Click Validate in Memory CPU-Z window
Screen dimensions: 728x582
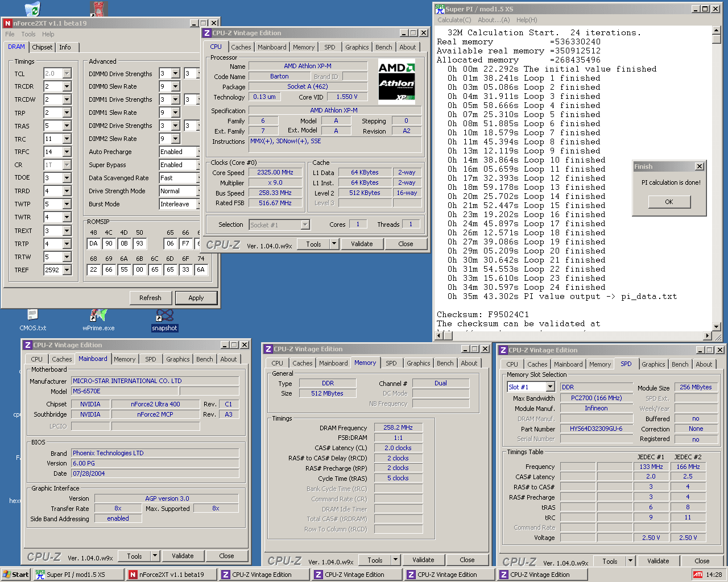click(423, 560)
